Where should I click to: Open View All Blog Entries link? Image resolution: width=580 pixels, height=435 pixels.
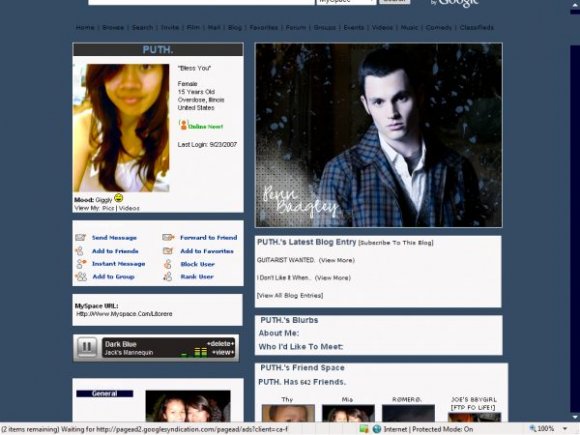290,296
